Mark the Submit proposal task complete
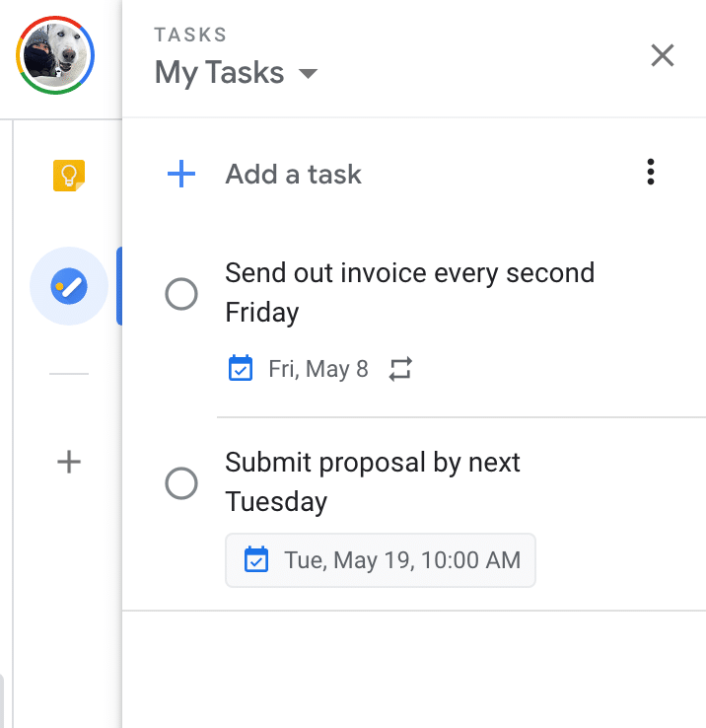Image resolution: width=706 pixels, height=728 pixels. click(x=181, y=484)
